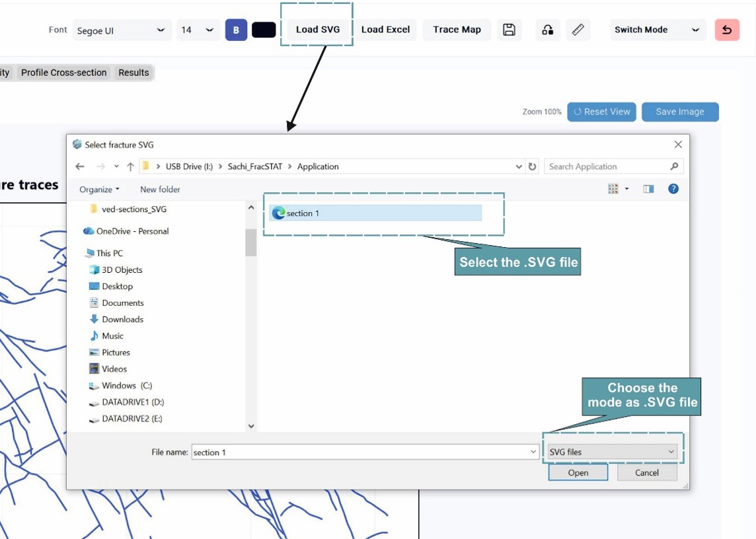Viewport: 756px width, 539px height.
Task: Select the section 1 SVG file
Action: point(375,213)
